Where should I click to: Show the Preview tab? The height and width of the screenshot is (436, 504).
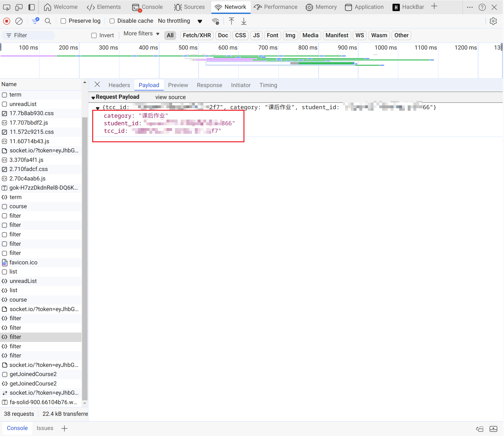[x=178, y=85]
